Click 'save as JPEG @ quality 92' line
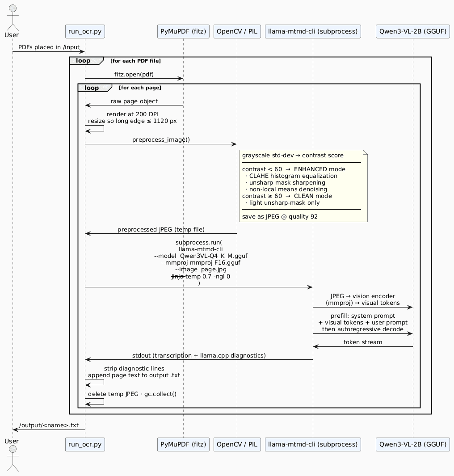The width and height of the screenshot is (454, 476). (x=280, y=216)
